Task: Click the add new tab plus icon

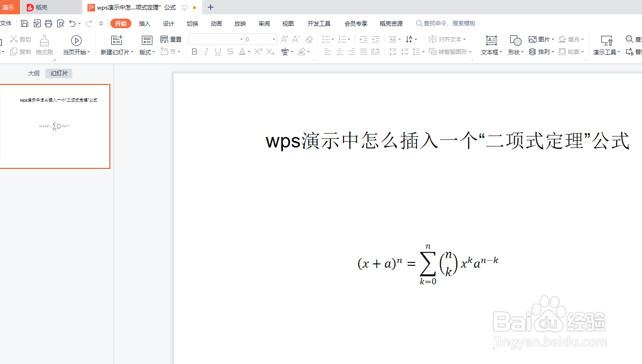Action: click(x=211, y=7)
